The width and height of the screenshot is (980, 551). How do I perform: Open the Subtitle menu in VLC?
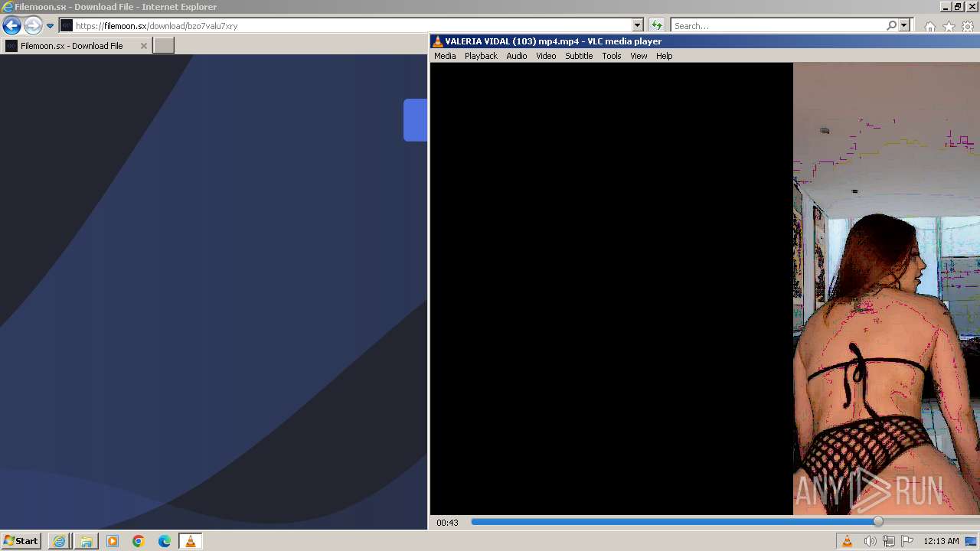[579, 56]
